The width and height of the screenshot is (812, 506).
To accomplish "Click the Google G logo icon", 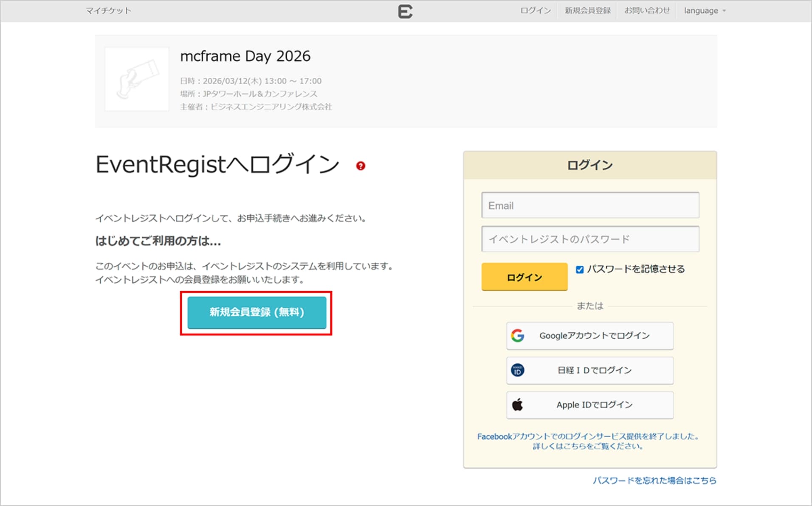I will coord(517,336).
